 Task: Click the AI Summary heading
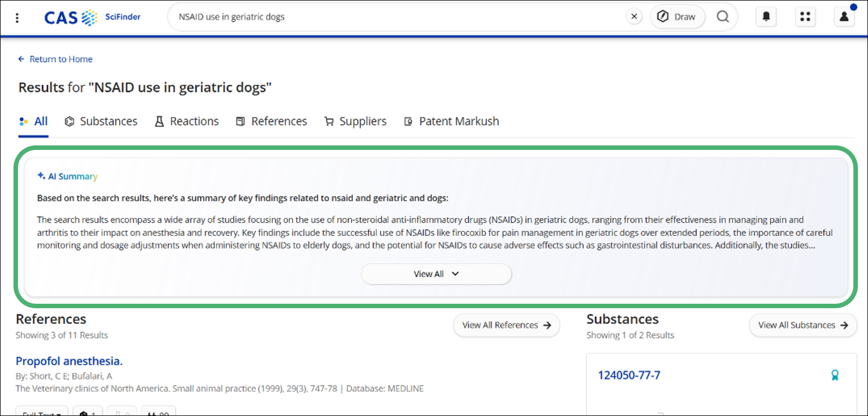coord(67,176)
